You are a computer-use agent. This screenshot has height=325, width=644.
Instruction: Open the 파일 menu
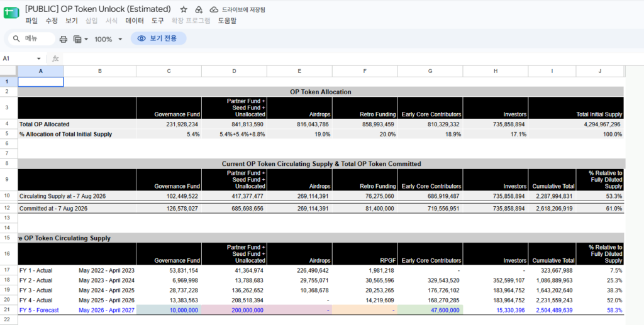point(31,21)
